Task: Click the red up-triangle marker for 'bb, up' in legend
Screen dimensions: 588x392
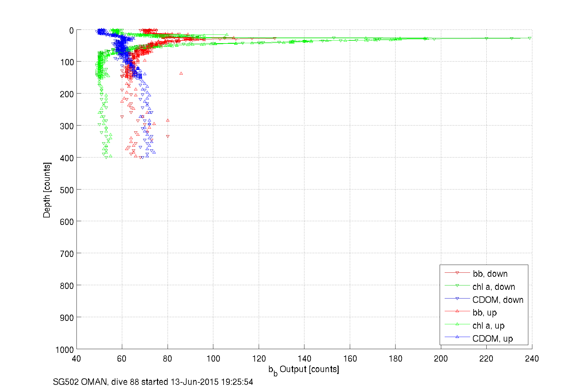Action: tap(457, 311)
